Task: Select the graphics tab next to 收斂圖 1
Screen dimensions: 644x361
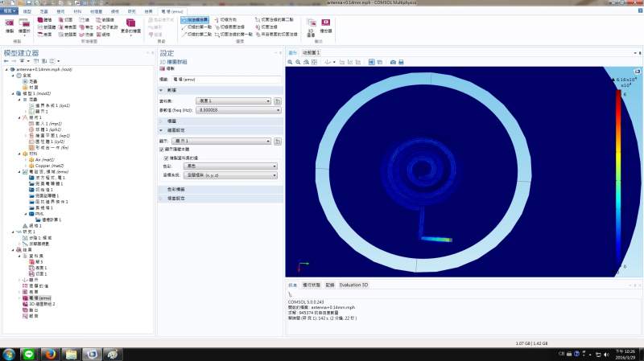Action: (292, 52)
